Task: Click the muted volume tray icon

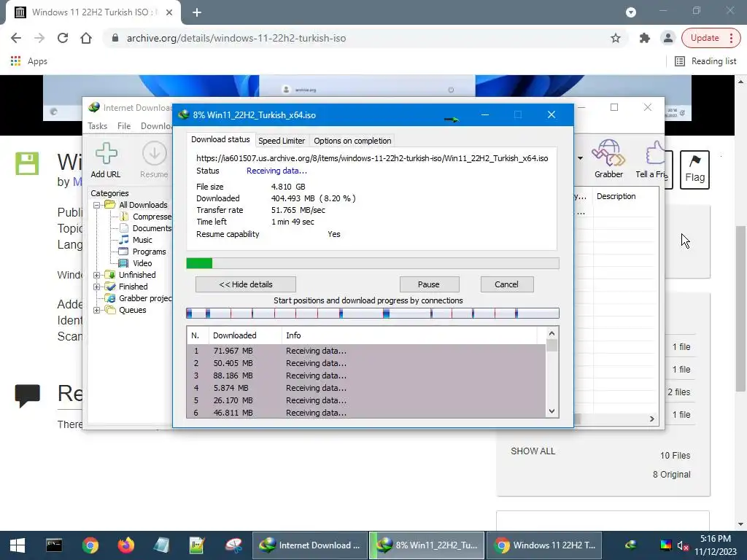Action: pos(683,545)
